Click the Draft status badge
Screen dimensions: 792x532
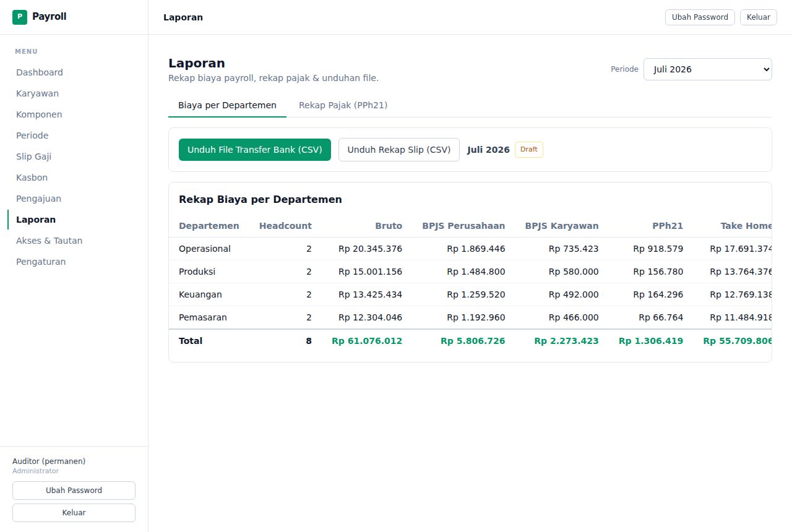(529, 150)
